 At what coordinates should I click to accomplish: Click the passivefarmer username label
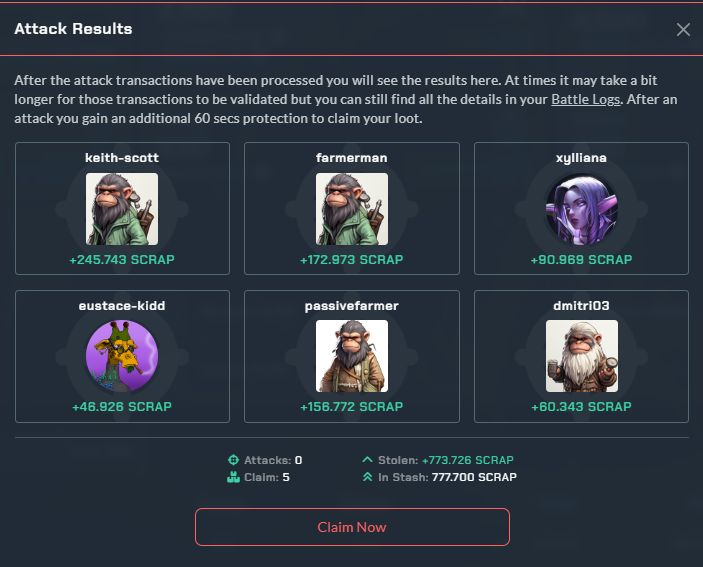click(352, 306)
